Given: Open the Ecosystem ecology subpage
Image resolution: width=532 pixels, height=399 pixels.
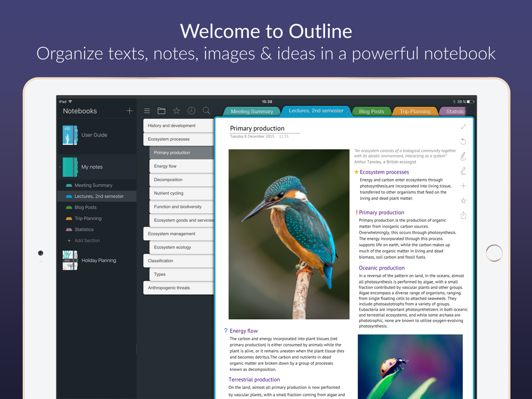Looking at the screenshot, I should pyautogui.click(x=181, y=247).
